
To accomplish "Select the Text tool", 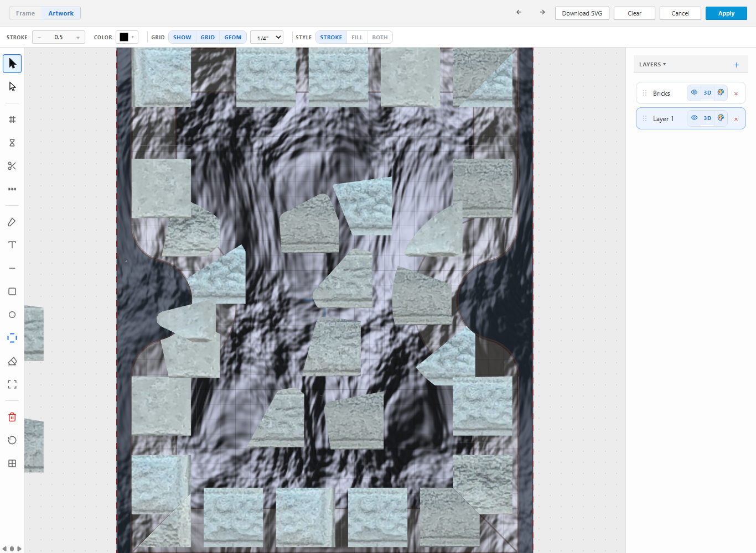I will [12, 245].
